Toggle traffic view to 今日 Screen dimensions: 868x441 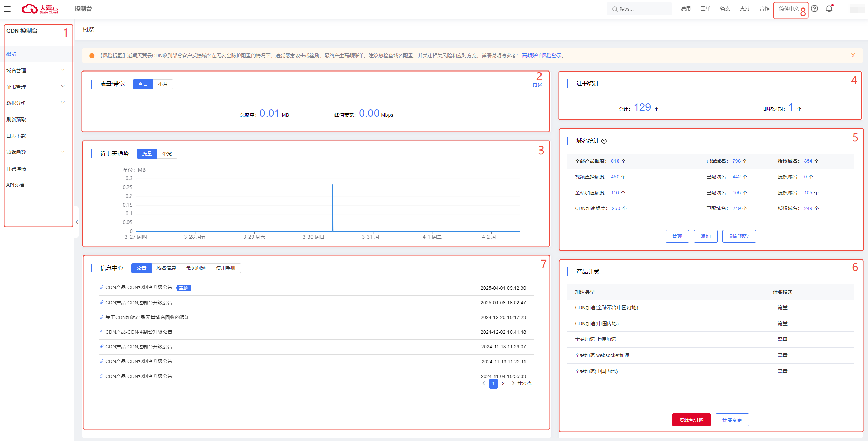(x=143, y=84)
